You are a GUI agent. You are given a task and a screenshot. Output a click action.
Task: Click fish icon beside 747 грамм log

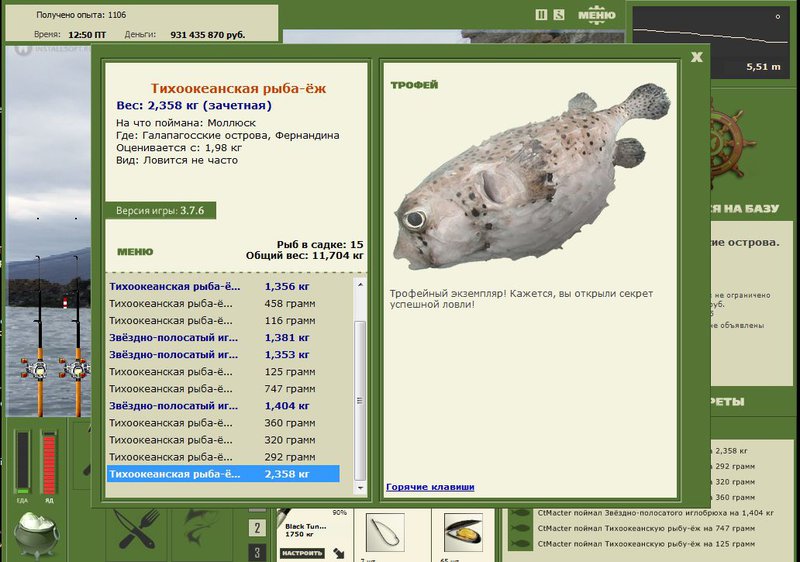pyautogui.click(x=520, y=528)
